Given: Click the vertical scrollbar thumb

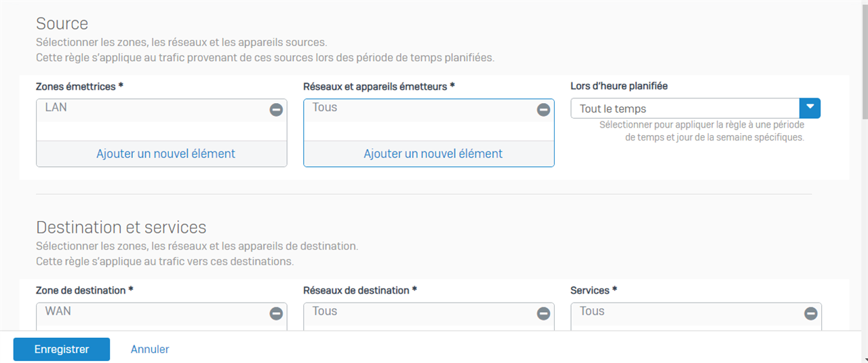Looking at the screenshot, I should [x=864, y=61].
